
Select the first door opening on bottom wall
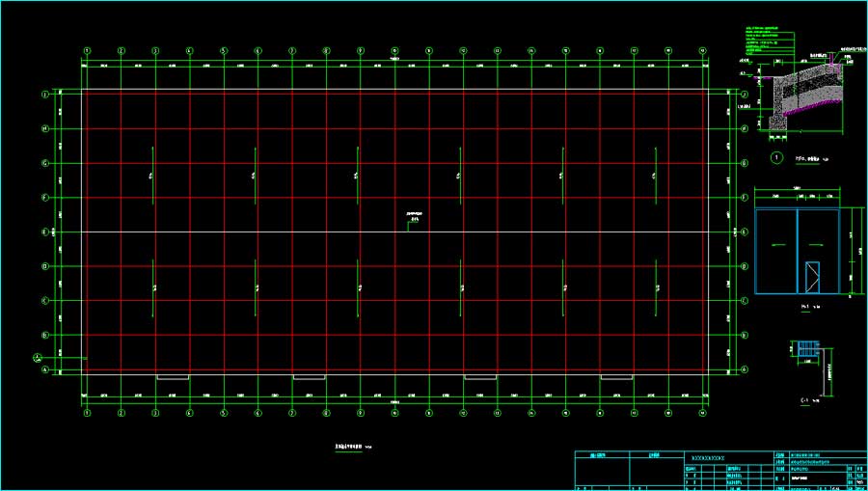[173, 377]
